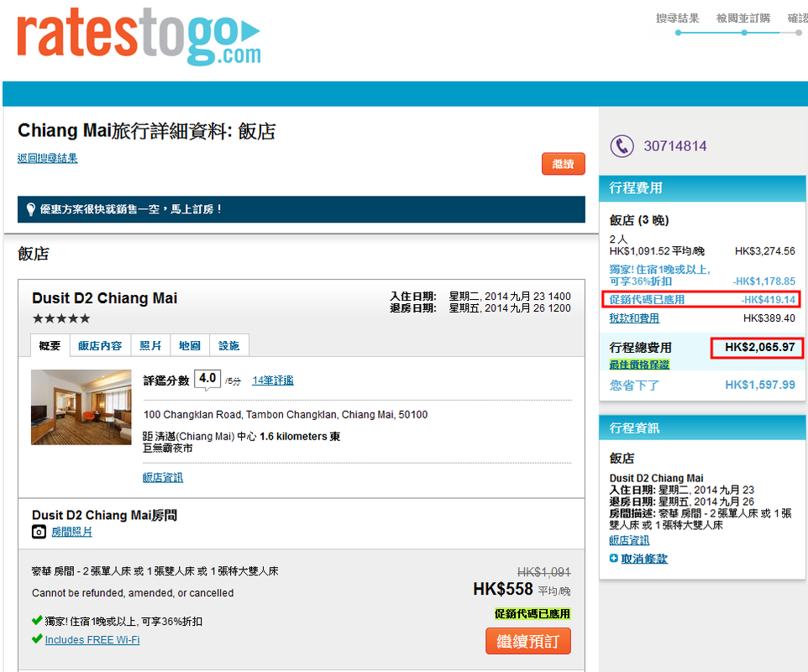Click the purple phone icon

tap(622, 146)
